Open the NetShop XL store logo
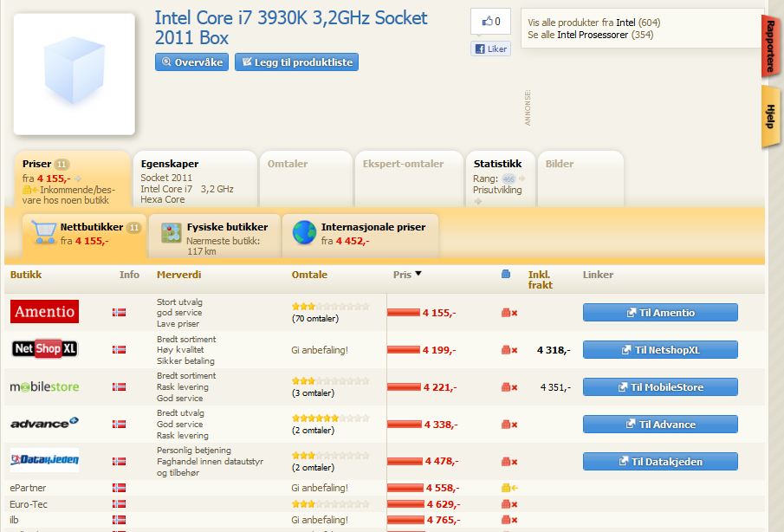Image resolution: width=784 pixels, height=532 pixels. pos(44,348)
